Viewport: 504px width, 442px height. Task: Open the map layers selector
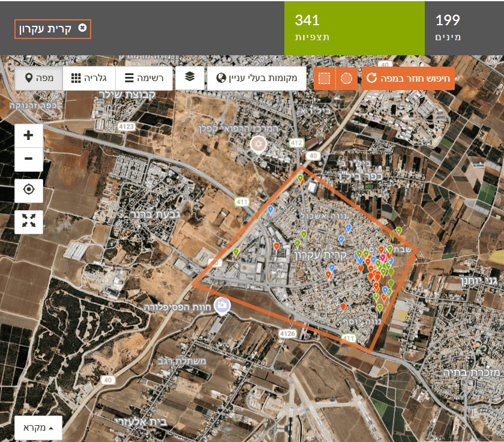[190, 77]
